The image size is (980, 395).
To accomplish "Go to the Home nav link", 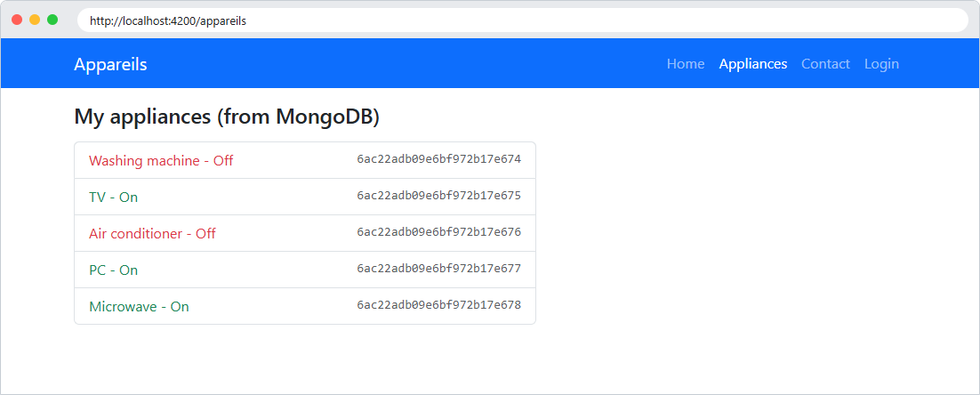I will point(686,64).
